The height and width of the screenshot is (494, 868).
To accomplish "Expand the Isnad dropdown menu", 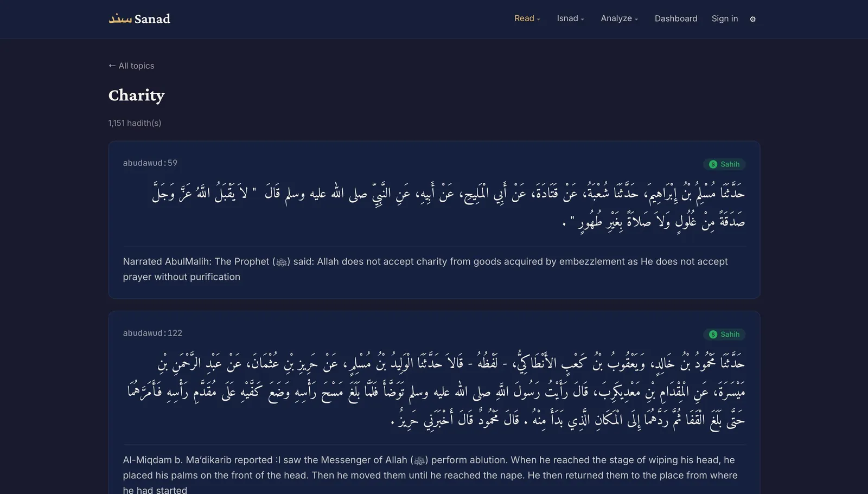I will pos(570,18).
